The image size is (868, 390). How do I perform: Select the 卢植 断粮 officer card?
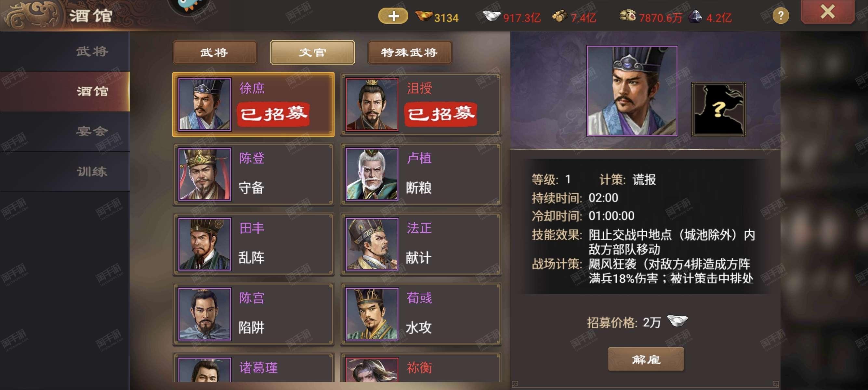click(421, 174)
